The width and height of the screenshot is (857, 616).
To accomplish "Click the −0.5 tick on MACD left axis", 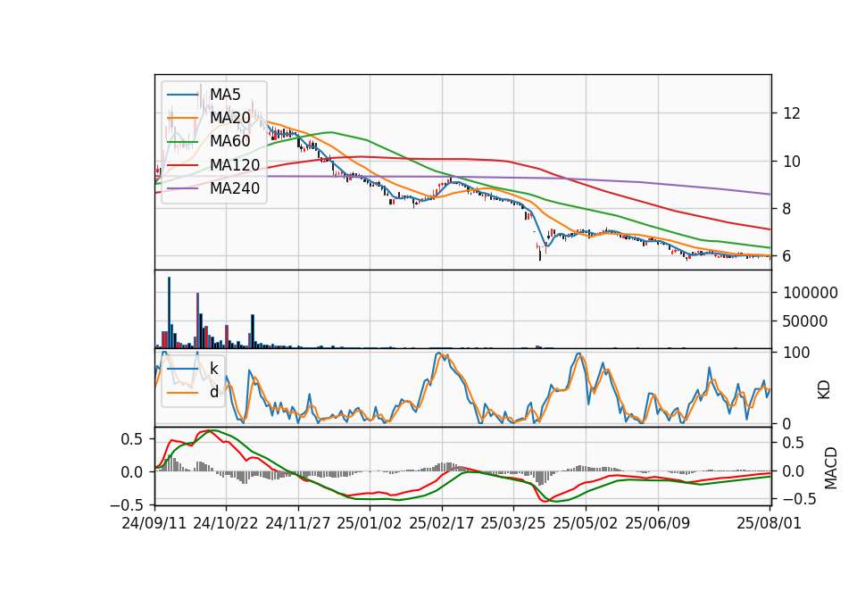I will 127,504.
